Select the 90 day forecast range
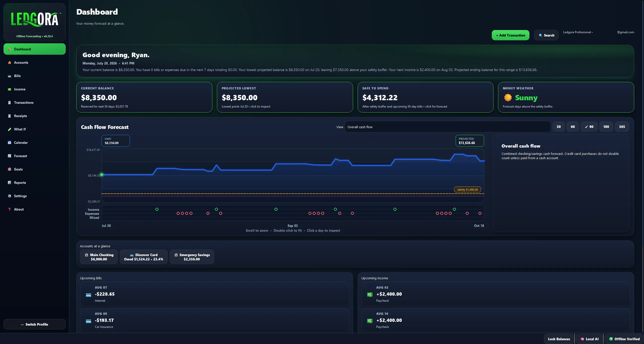The width and height of the screenshot is (644, 344). [x=589, y=127]
